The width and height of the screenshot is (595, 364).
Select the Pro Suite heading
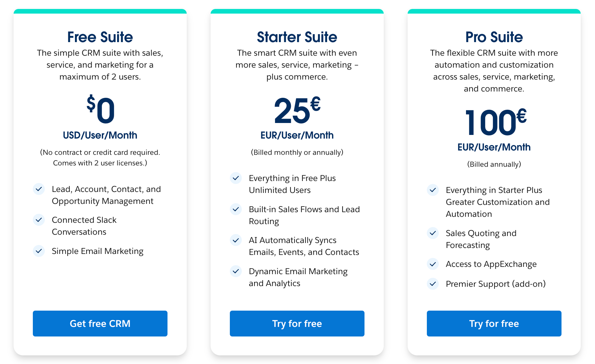[494, 37]
